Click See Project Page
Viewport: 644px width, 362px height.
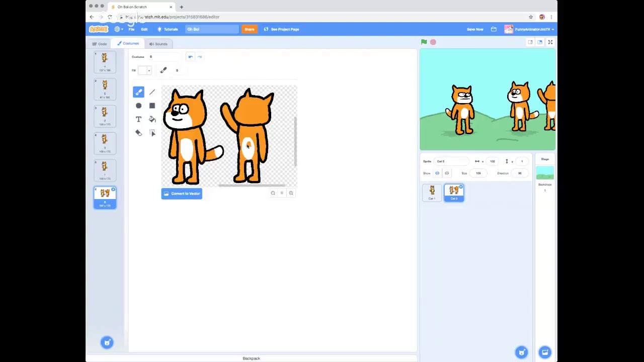click(x=282, y=29)
